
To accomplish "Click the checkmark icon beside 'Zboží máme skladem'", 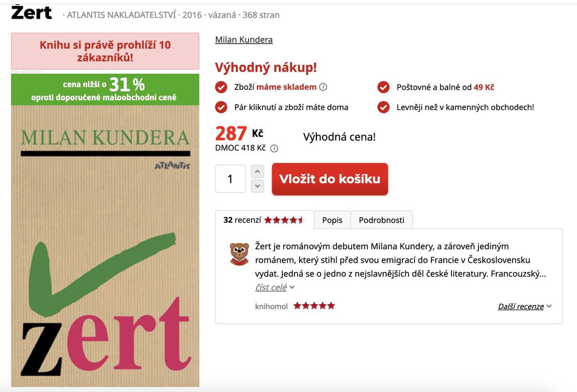I will tap(221, 87).
